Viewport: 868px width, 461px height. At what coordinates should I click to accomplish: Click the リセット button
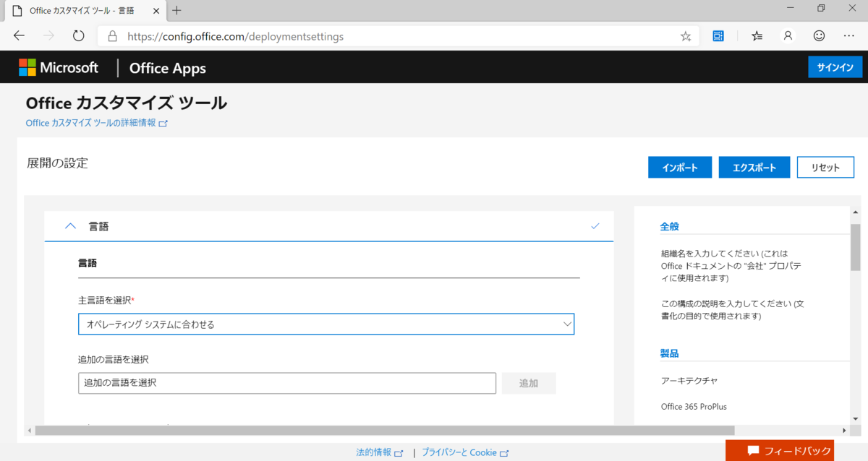[x=825, y=167]
